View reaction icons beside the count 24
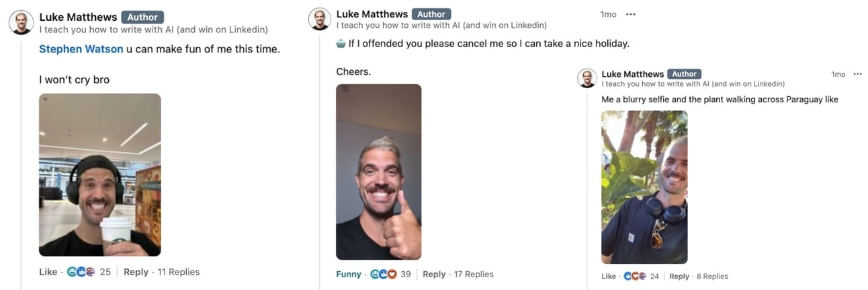Image resolution: width=868 pixels, height=290 pixels. pyautogui.click(x=635, y=276)
